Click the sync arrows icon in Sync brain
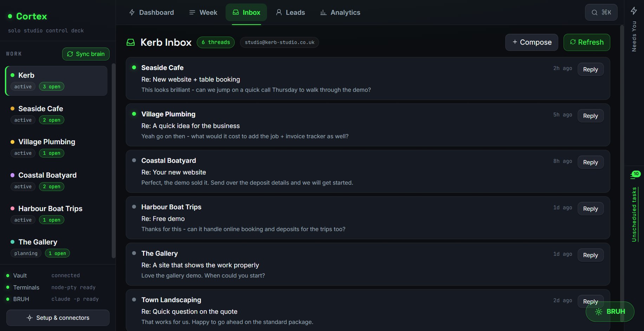This screenshot has width=644, height=331. pos(70,54)
